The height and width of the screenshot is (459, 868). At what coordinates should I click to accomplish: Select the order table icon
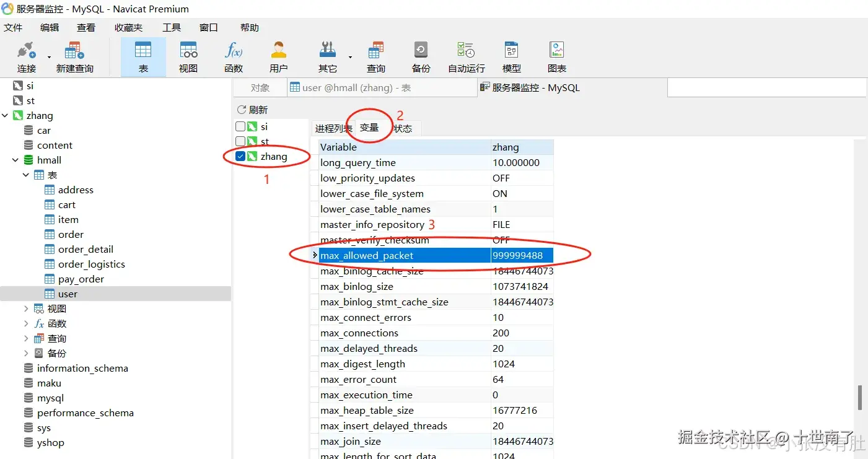pyautogui.click(x=50, y=235)
